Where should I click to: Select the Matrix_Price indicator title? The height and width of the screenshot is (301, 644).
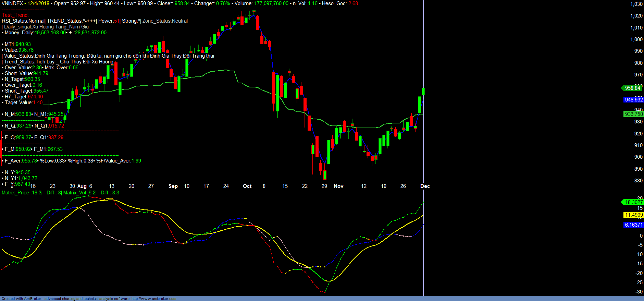pyautogui.click(x=22, y=193)
